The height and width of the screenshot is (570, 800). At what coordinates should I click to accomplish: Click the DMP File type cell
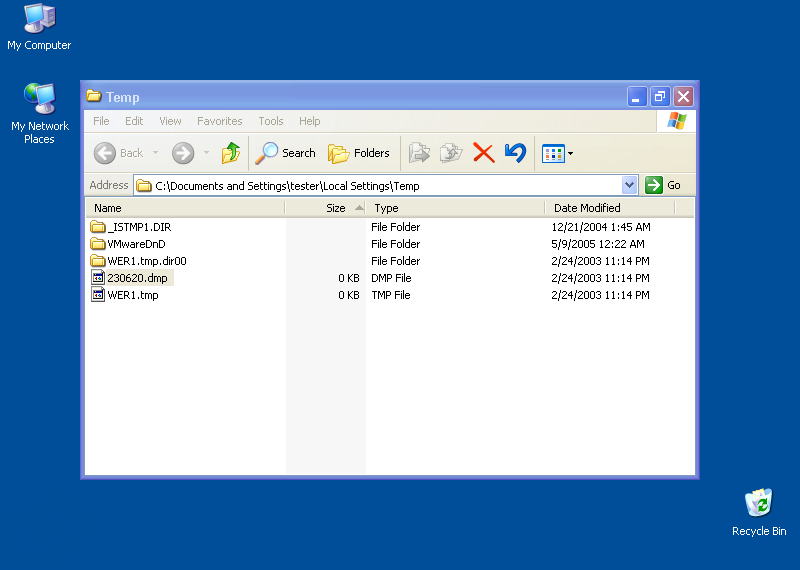391,278
